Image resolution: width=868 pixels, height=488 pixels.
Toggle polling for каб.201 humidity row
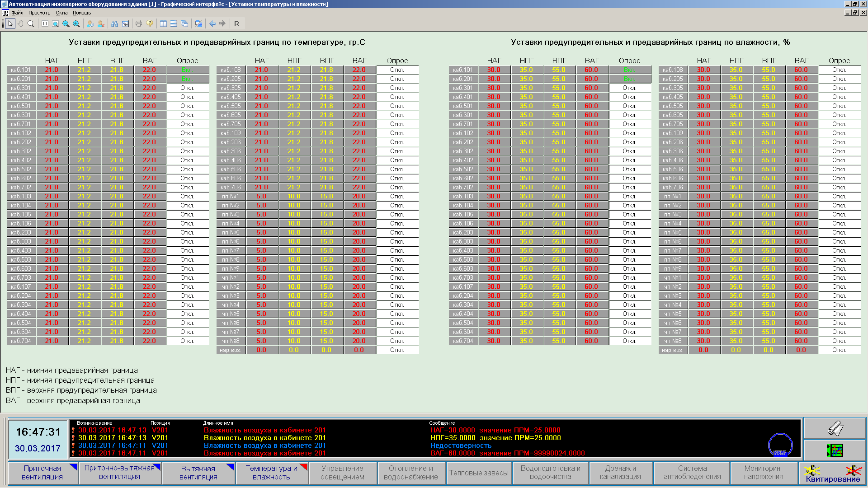[x=629, y=79]
